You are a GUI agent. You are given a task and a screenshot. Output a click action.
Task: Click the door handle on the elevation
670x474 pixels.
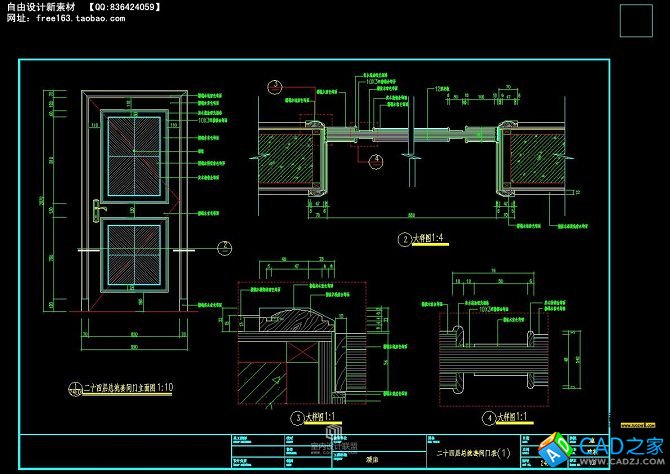point(96,211)
